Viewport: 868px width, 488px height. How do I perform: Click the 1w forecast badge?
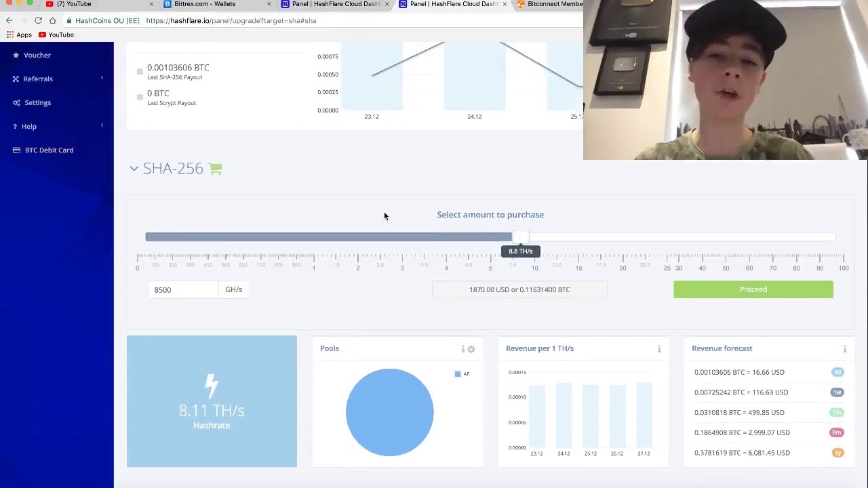click(837, 392)
